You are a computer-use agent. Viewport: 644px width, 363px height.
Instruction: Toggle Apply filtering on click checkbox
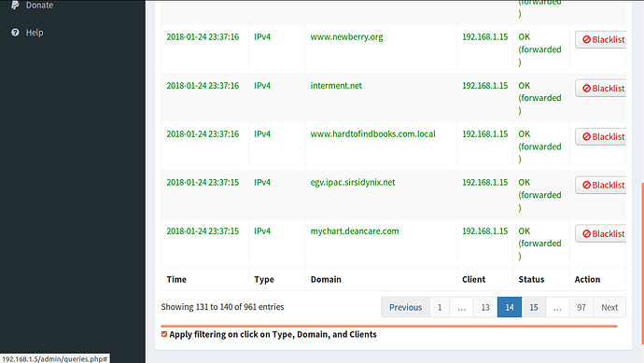pos(164,334)
